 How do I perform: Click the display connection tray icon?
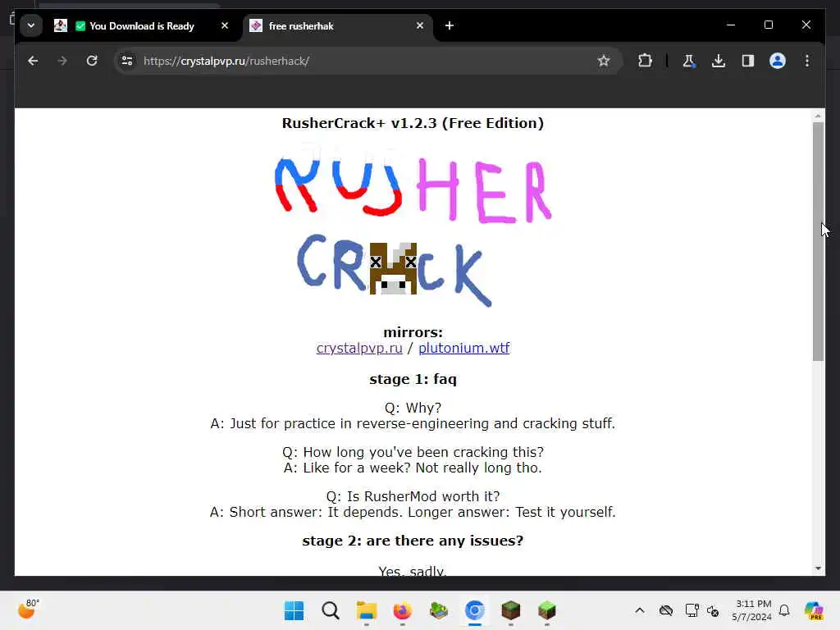(692, 610)
